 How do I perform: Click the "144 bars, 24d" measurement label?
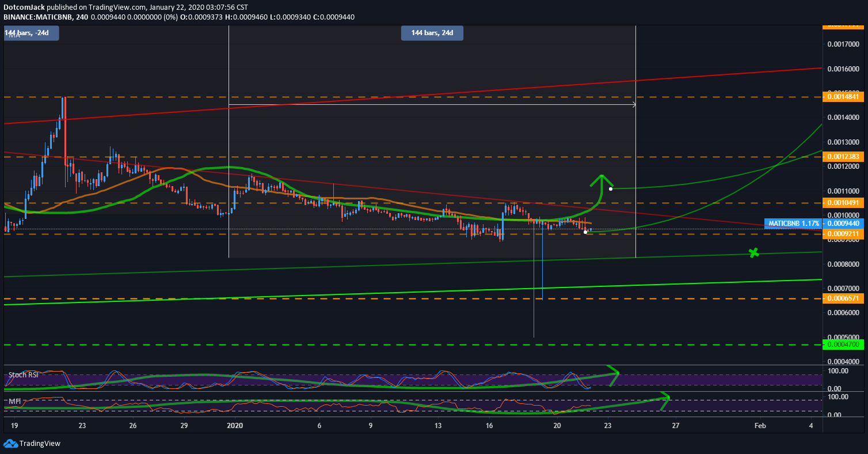432,33
